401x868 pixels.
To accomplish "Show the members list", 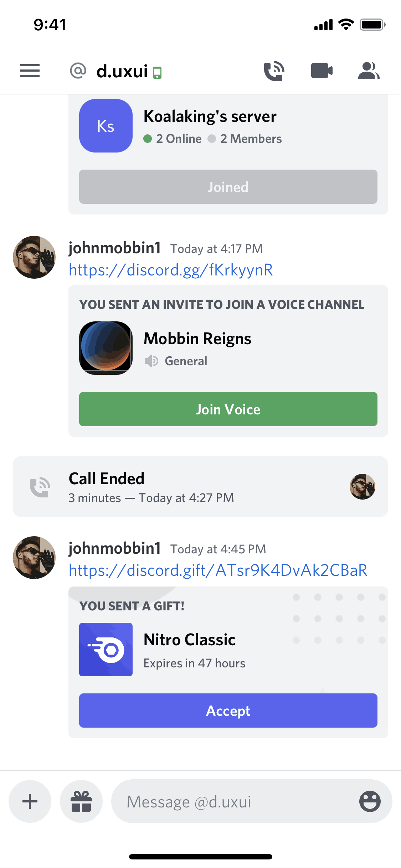I will [x=369, y=71].
